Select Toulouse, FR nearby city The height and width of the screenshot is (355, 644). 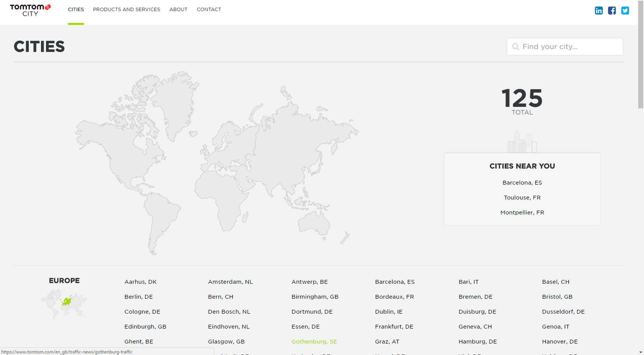click(x=522, y=198)
